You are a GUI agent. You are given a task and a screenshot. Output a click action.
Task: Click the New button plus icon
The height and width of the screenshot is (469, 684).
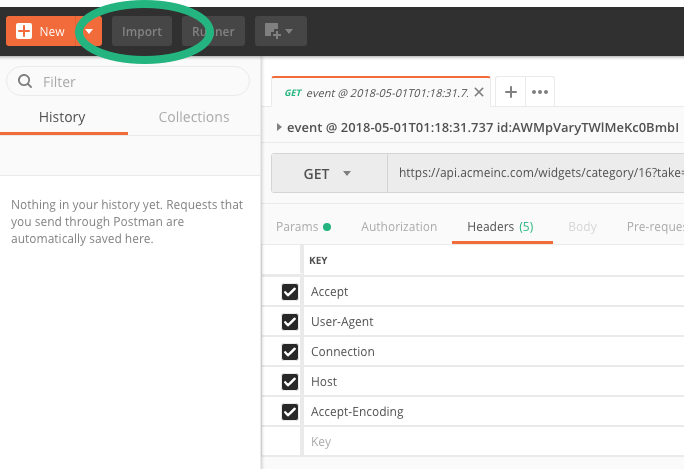coord(24,31)
